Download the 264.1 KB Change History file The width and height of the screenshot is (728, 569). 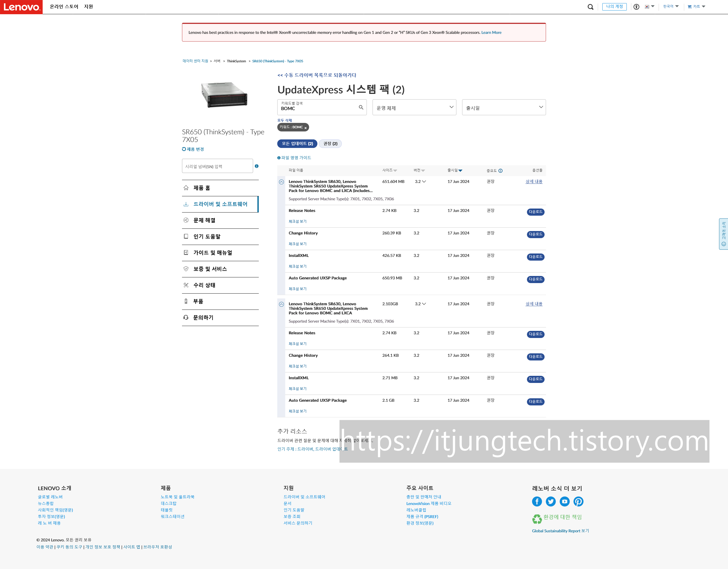[535, 357]
